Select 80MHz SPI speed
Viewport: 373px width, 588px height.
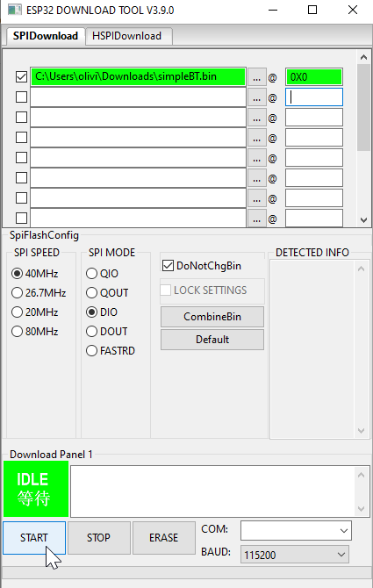35,332
